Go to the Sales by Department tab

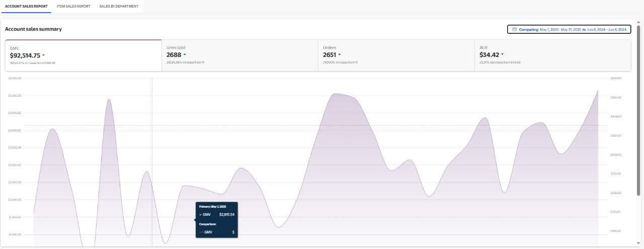119,6
